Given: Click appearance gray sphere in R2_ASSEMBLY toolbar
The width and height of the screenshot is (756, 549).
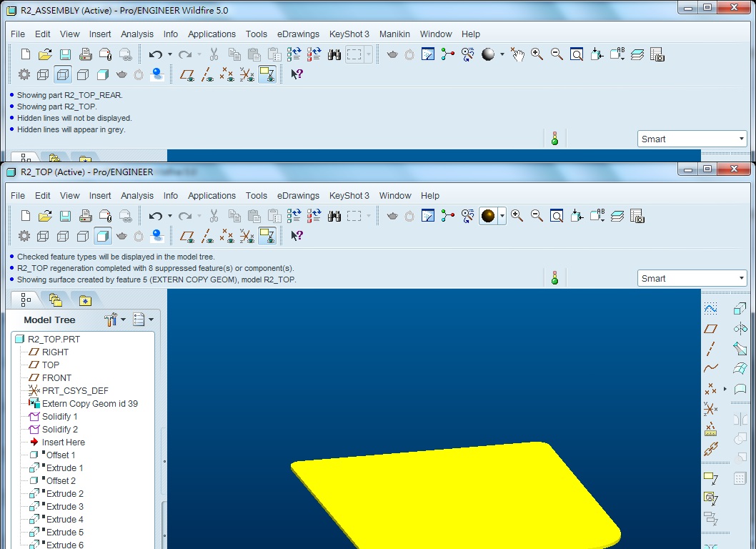Looking at the screenshot, I should click(488, 54).
